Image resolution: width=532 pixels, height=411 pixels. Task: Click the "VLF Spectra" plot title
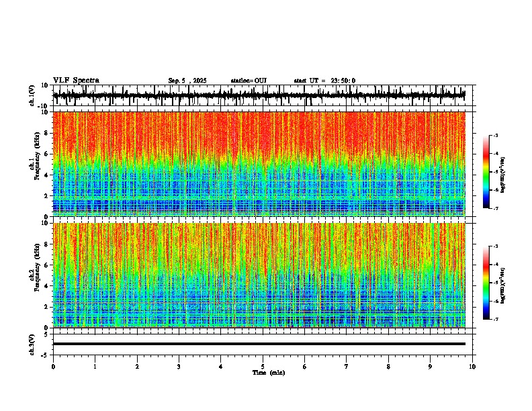76,80
